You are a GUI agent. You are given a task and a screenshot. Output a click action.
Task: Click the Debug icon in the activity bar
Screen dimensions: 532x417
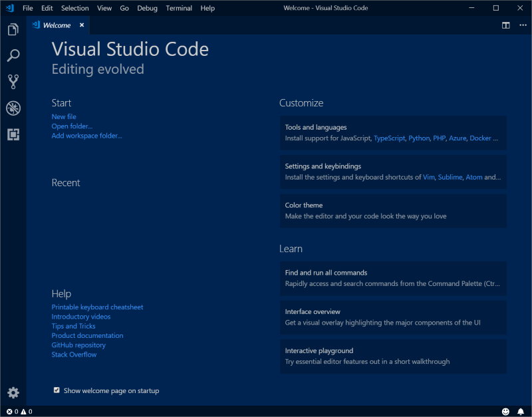13,108
